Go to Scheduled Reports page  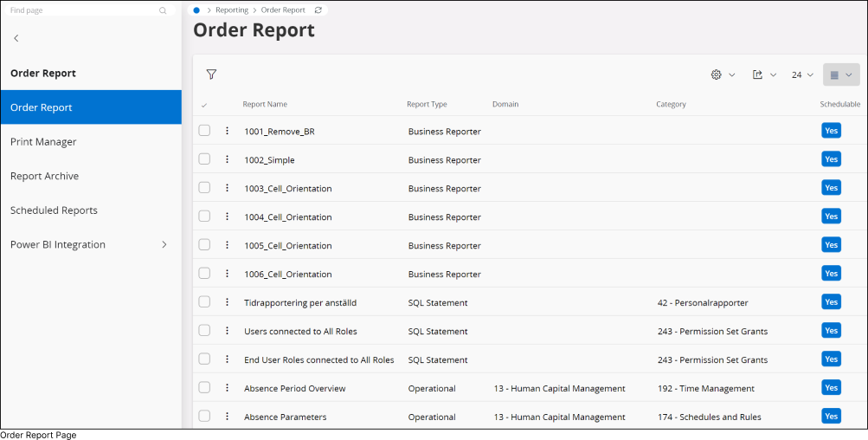54,210
